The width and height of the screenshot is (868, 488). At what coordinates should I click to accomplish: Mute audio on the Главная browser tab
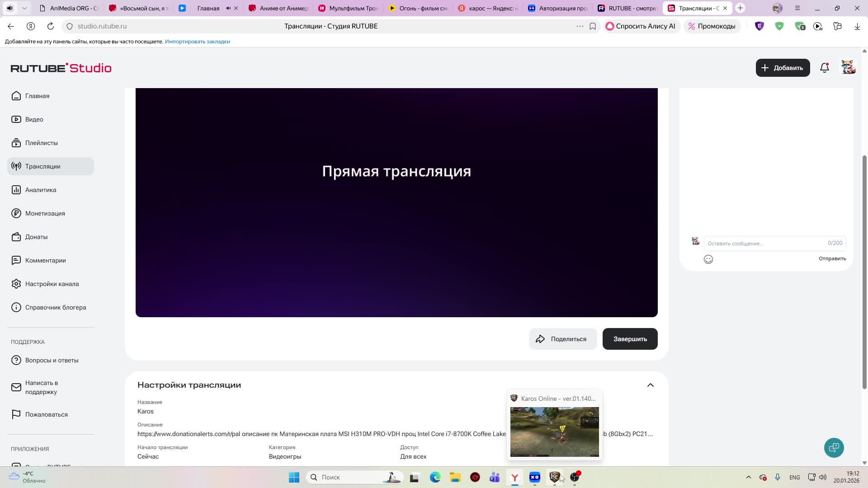pos(229,8)
